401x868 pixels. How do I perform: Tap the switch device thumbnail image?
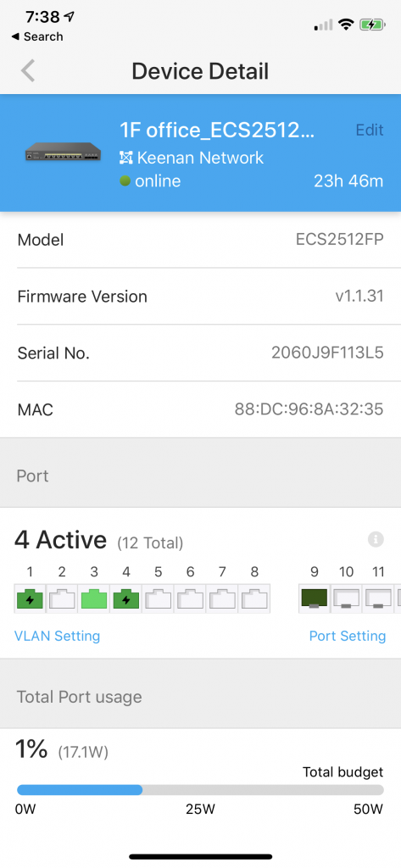(63, 153)
